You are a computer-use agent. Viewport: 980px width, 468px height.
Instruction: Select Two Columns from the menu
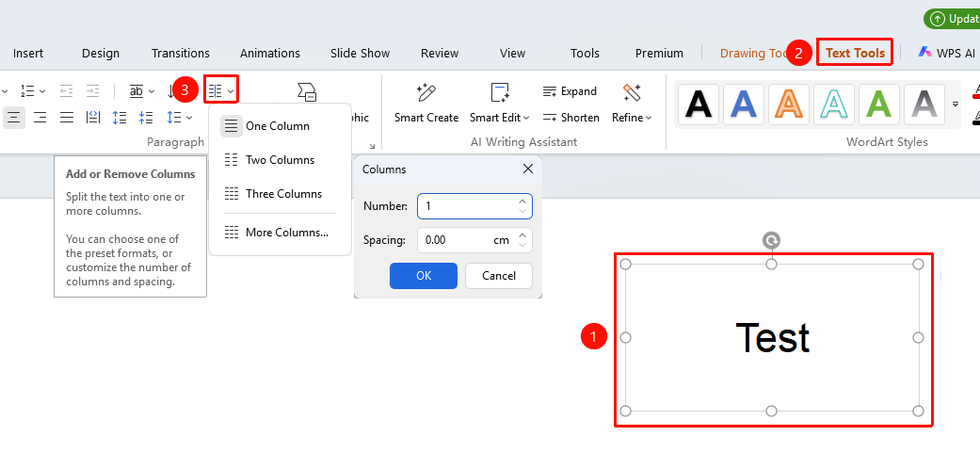tap(280, 160)
